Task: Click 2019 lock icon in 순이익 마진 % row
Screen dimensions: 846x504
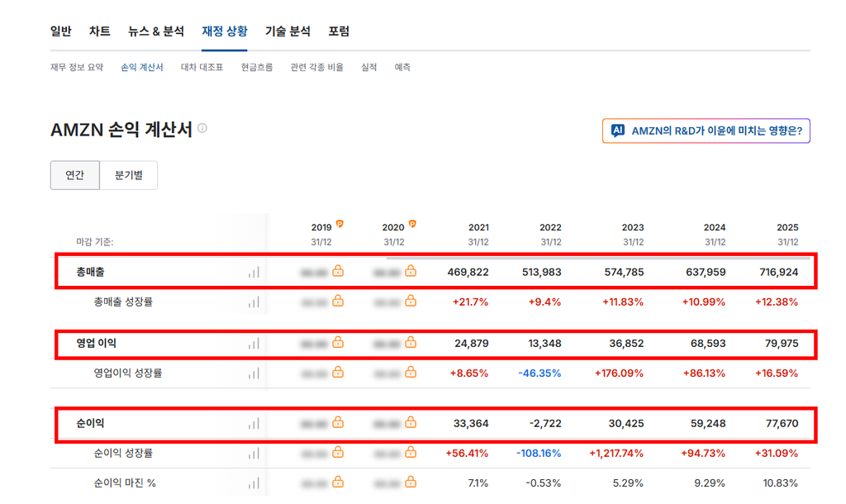Action: click(338, 482)
